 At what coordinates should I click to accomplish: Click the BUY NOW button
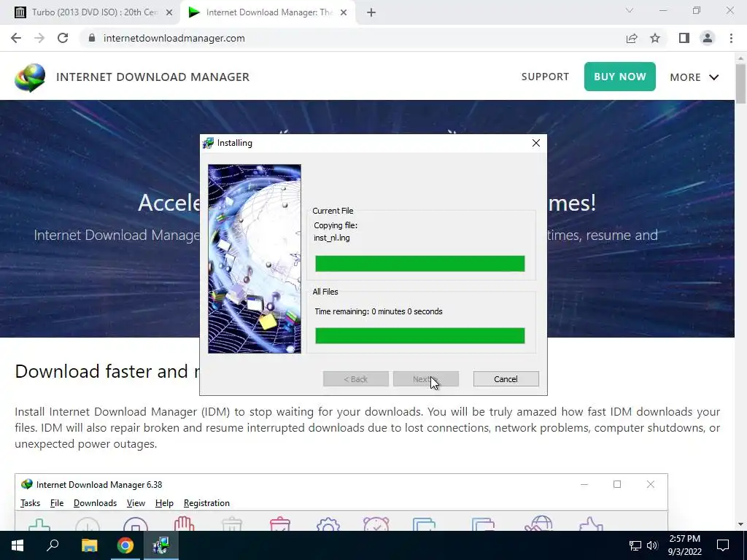point(620,77)
